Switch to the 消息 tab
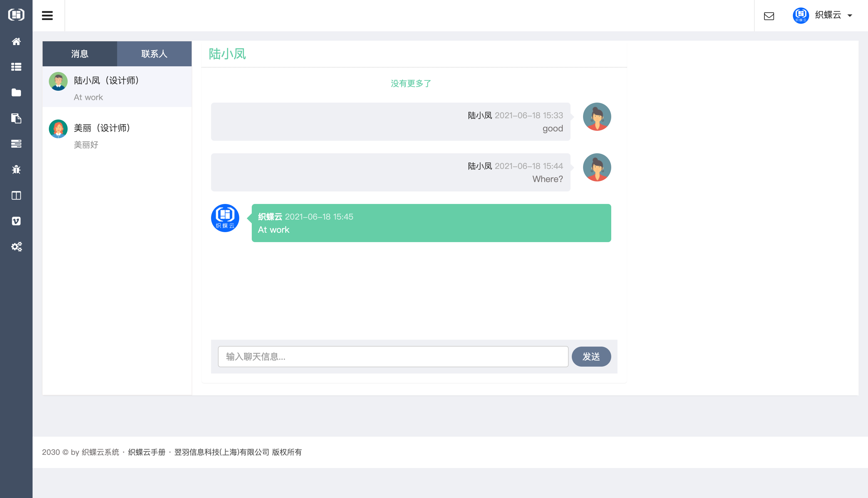The image size is (868, 498). (x=80, y=54)
